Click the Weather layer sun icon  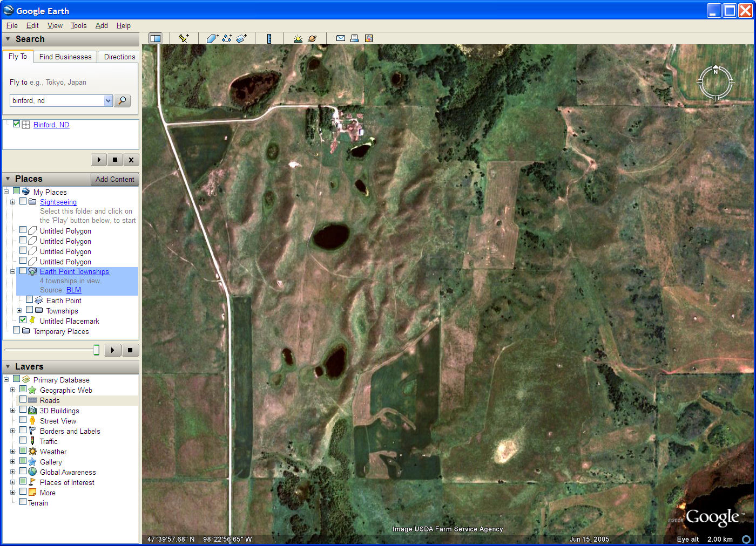coord(32,452)
